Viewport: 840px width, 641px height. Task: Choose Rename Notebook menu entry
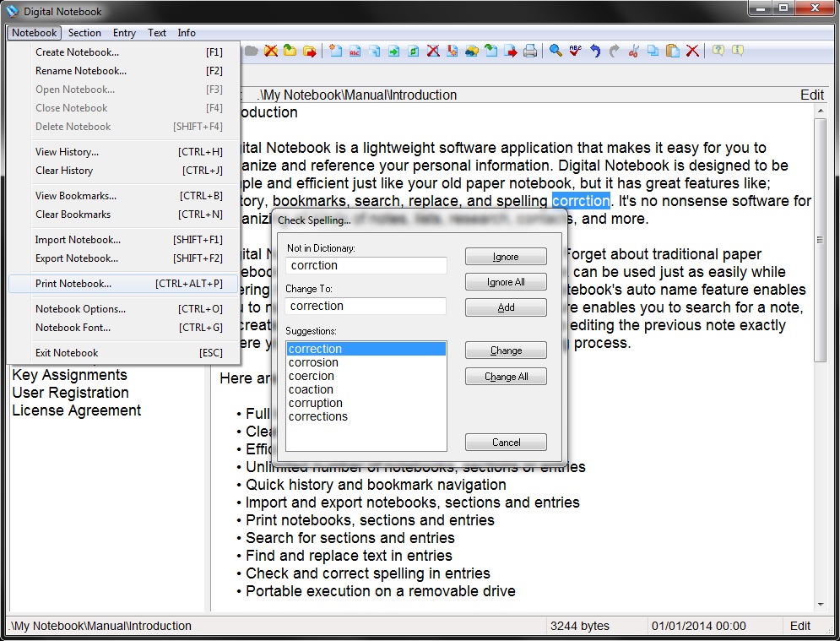tap(123, 71)
